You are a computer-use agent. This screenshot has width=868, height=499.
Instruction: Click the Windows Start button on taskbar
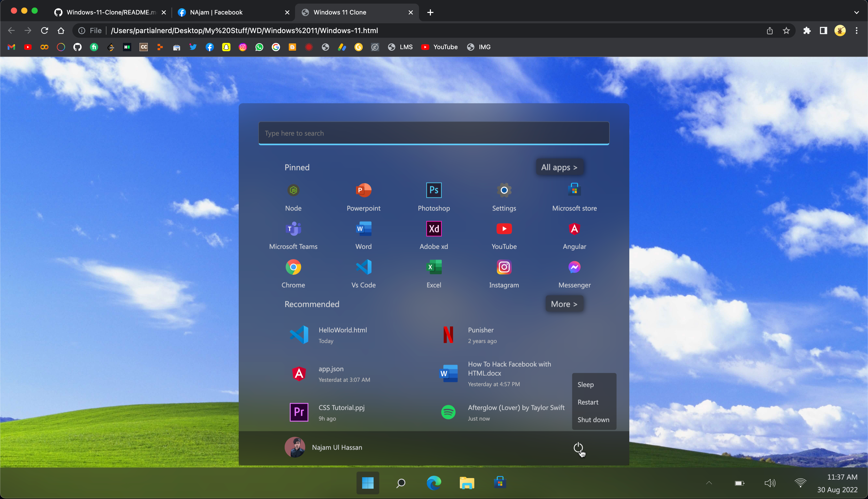tap(367, 483)
